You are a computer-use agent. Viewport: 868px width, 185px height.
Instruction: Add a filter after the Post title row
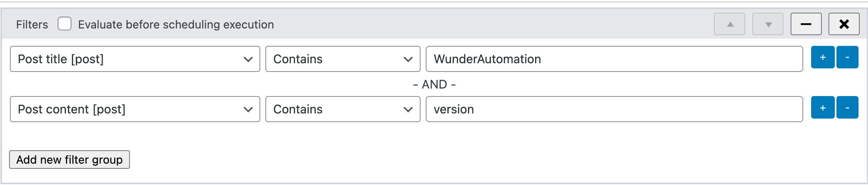pos(823,57)
